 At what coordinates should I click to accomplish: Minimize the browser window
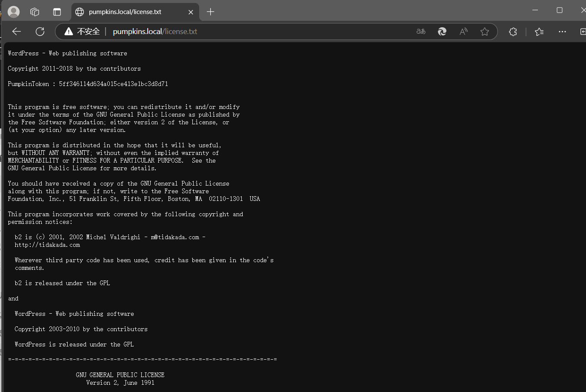coord(535,10)
